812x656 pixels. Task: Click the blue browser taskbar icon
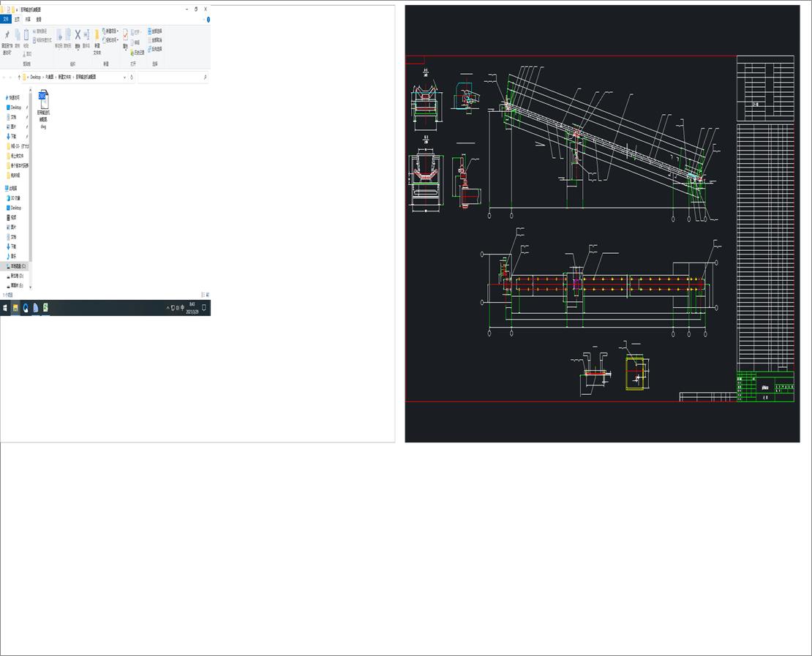[26, 308]
